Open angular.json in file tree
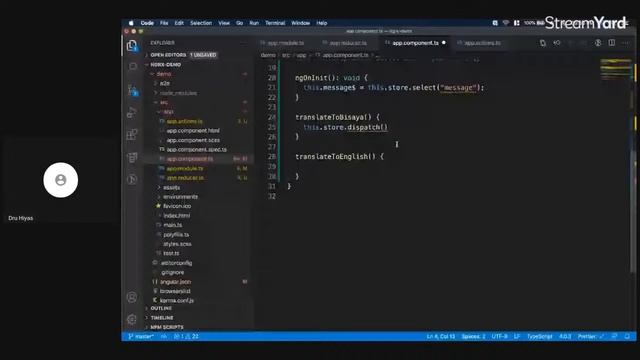The width and height of the screenshot is (640, 360). [175, 282]
